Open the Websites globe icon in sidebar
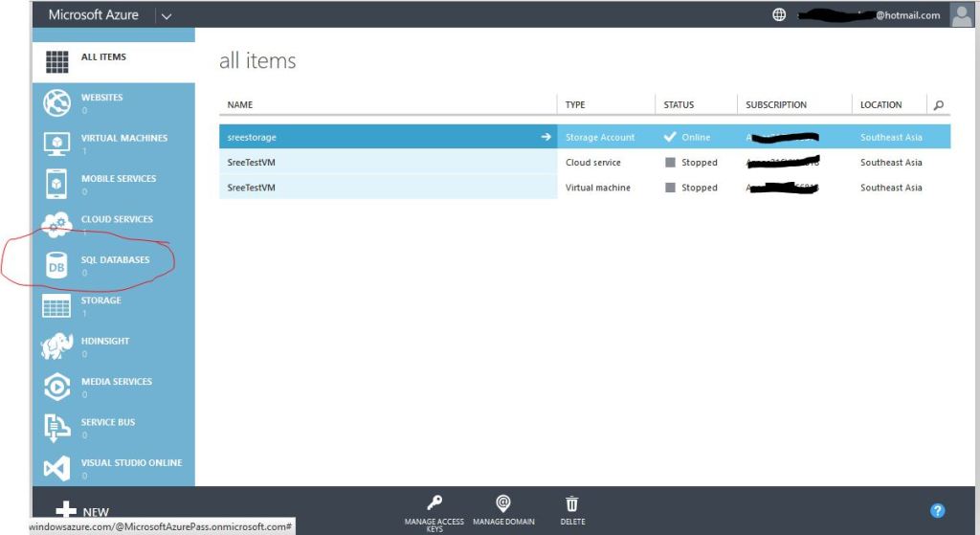This screenshot has width=980, height=535. (57, 103)
